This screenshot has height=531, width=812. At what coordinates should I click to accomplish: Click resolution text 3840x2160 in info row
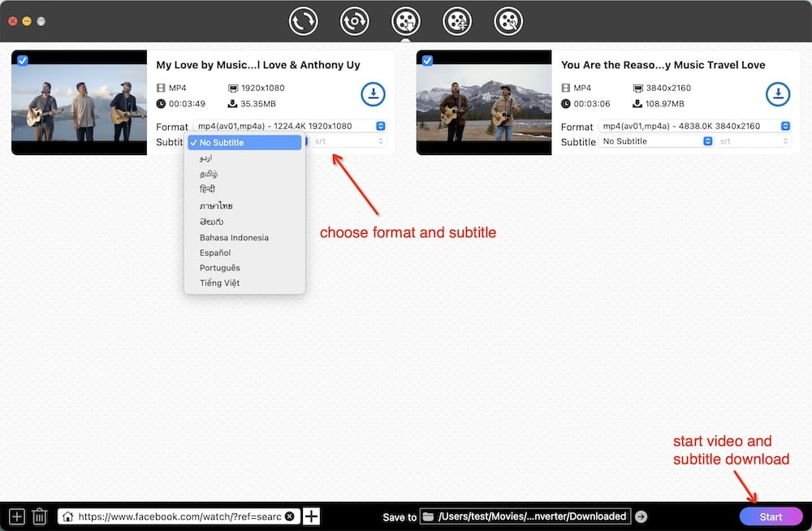(668, 88)
